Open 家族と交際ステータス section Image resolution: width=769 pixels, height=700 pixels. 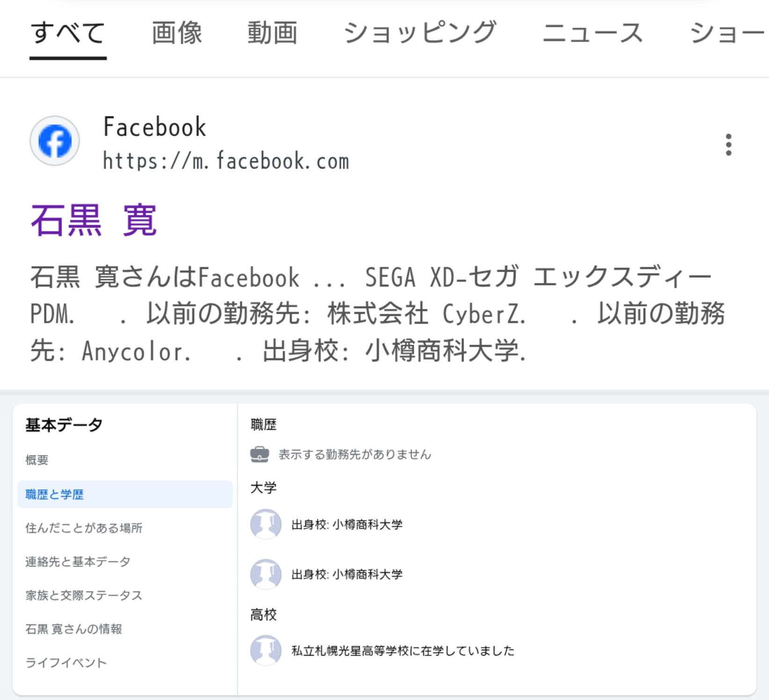point(84,595)
